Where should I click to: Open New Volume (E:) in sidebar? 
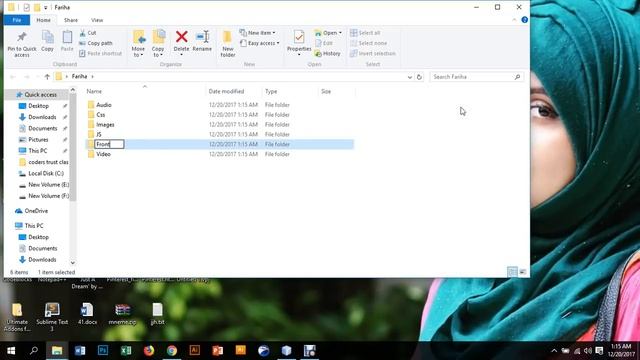[48, 184]
